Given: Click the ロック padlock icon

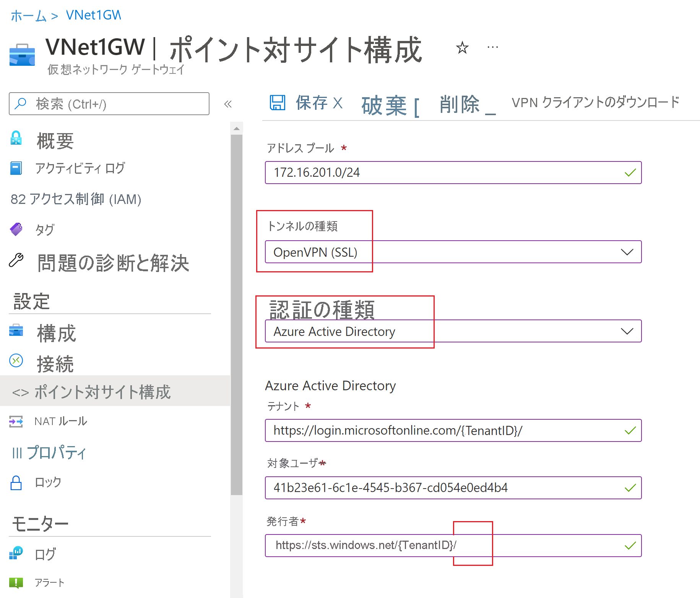Looking at the screenshot, I should click(x=16, y=483).
